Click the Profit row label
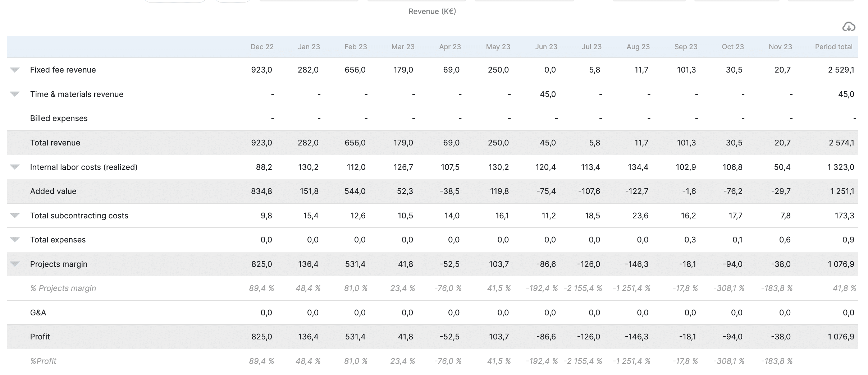The height and width of the screenshot is (375, 868). [x=40, y=337]
